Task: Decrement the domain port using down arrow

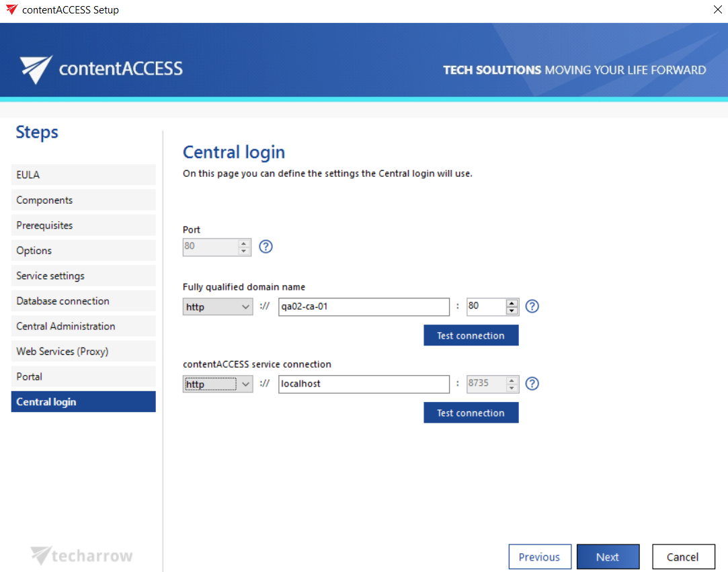Action: point(513,310)
